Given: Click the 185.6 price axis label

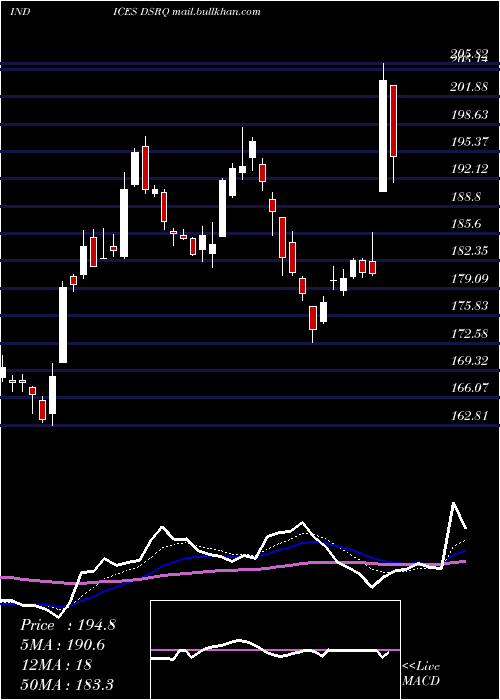Looking at the screenshot, I should pos(466,224).
